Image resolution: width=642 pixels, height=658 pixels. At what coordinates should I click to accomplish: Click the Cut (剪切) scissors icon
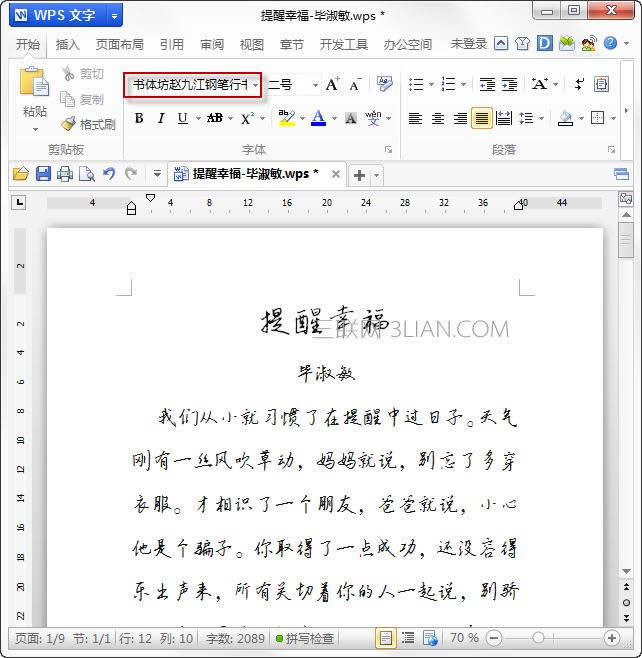tap(68, 74)
